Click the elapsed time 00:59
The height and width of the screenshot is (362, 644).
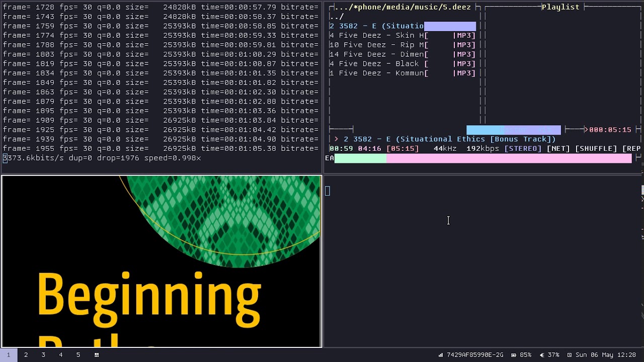(x=341, y=149)
